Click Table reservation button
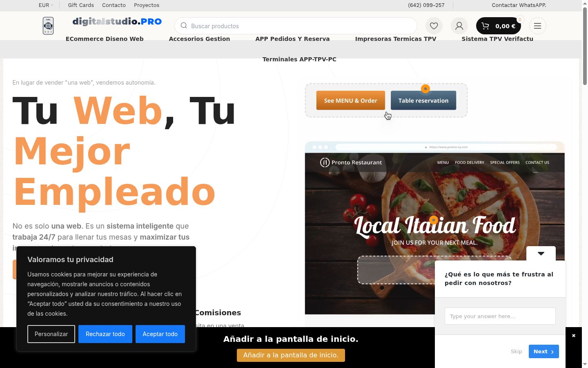Viewport: 588px width, 368px height. (423, 101)
